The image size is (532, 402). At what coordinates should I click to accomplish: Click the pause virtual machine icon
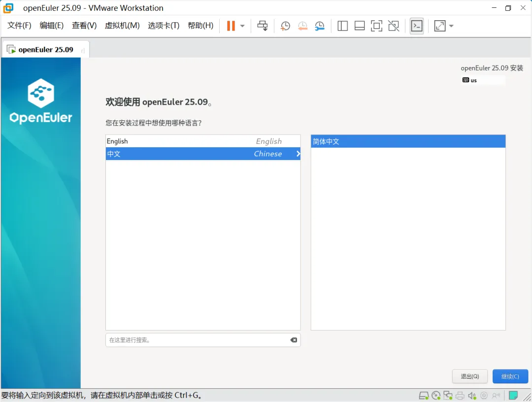pos(231,26)
